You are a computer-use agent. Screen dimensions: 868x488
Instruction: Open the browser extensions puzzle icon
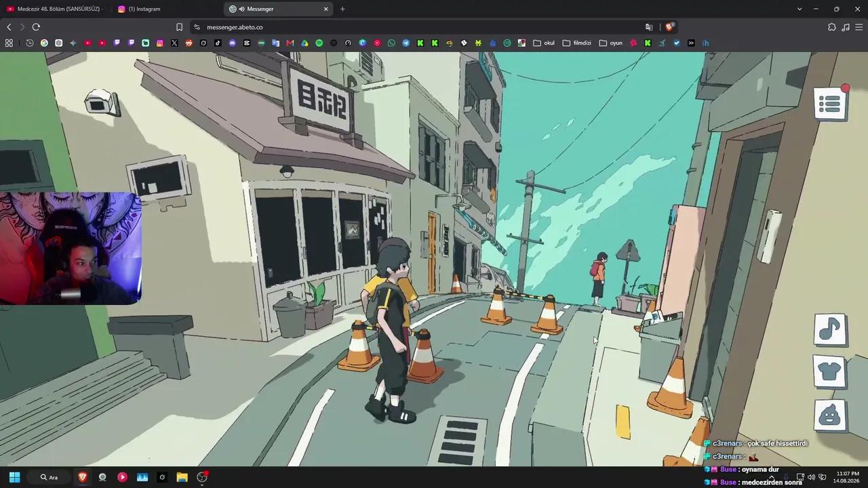[832, 27]
